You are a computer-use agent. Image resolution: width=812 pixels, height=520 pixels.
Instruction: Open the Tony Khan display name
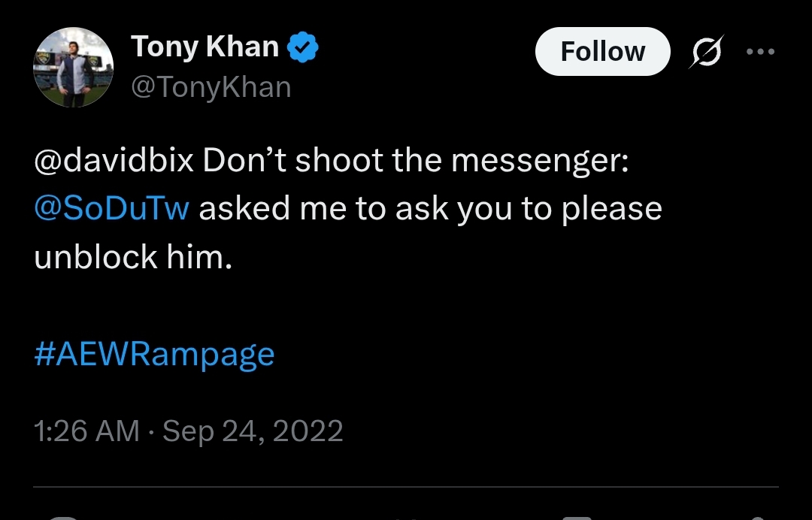pos(205,47)
